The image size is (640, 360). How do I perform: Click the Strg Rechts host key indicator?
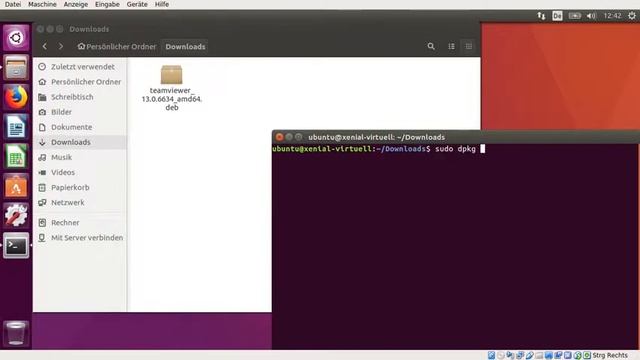point(610,355)
